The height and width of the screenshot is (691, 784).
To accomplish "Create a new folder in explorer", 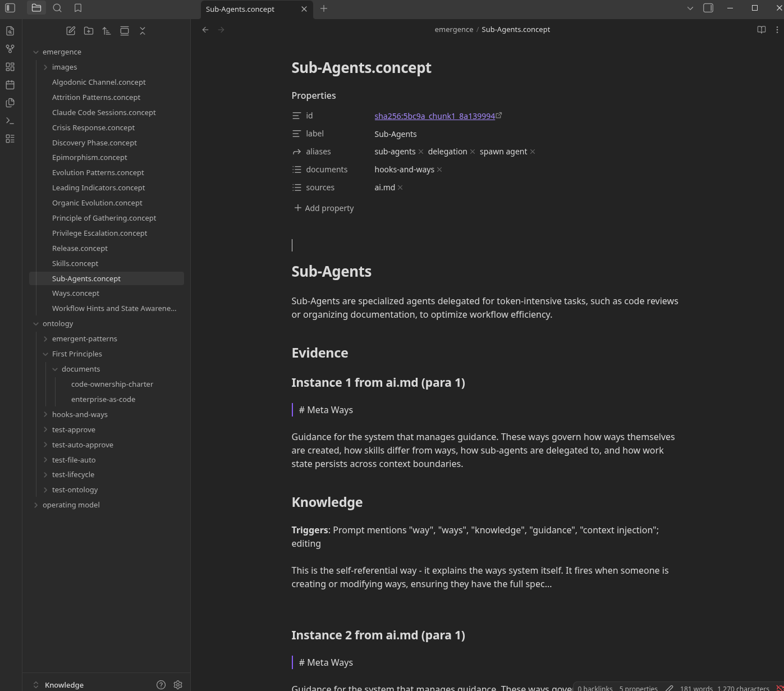I will pyautogui.click(x=89, y=31).
